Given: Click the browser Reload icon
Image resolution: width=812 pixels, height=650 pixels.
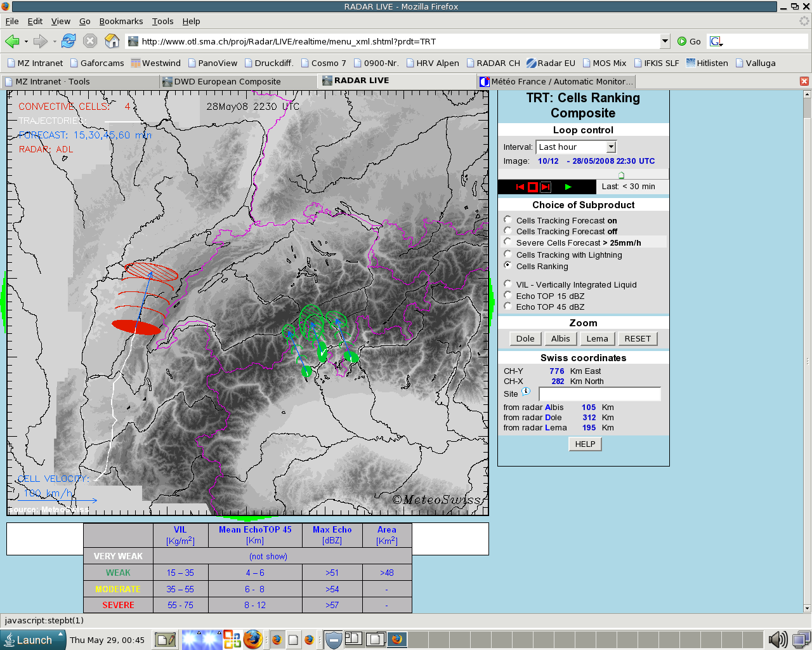Looking at the screenshot, I should click(69, 41).
